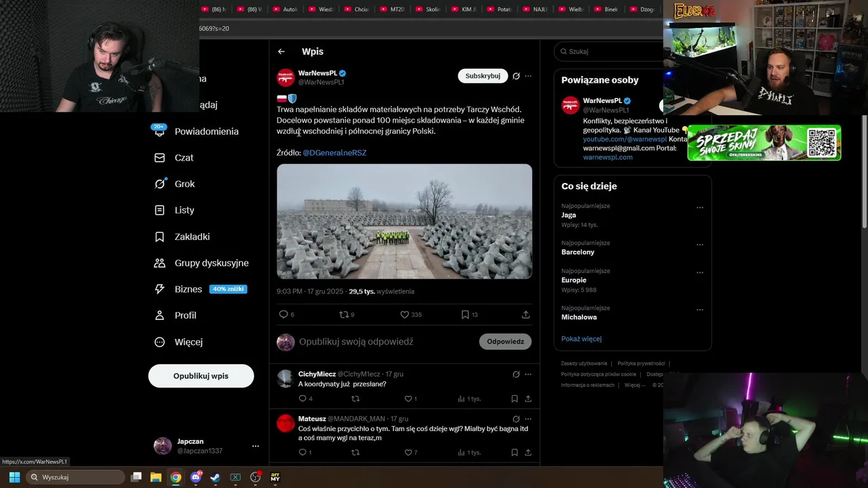Open more options for Barcelony trend

[x=700, y=245]
